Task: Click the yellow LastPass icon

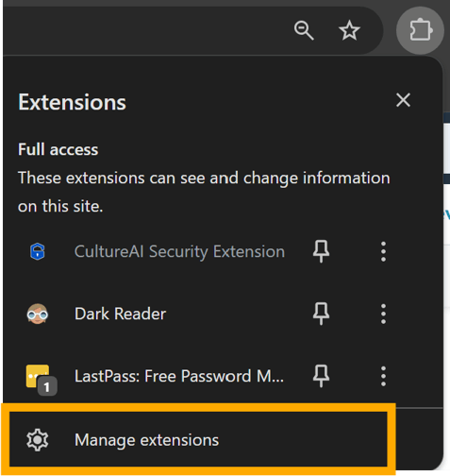Action: 37,376
